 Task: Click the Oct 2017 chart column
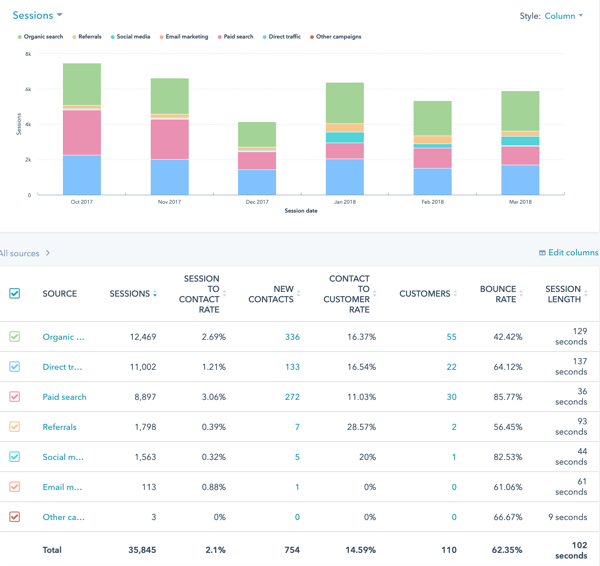pos(82,129)
